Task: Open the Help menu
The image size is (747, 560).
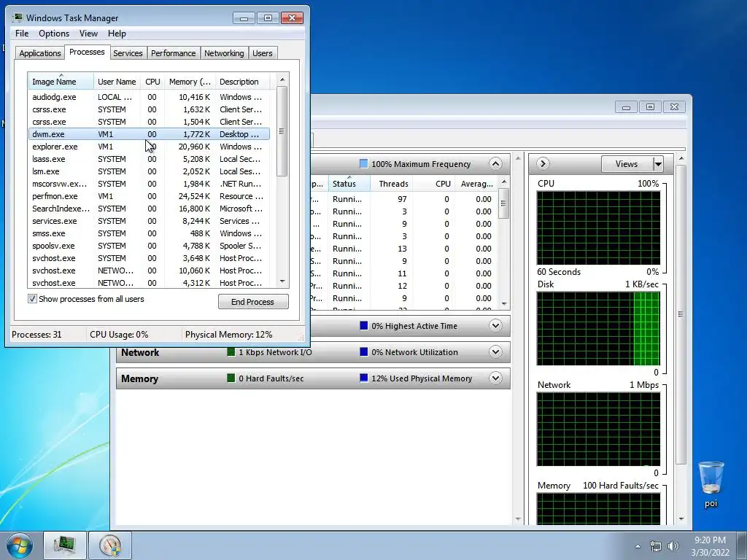Action: (x=117, y=34)
